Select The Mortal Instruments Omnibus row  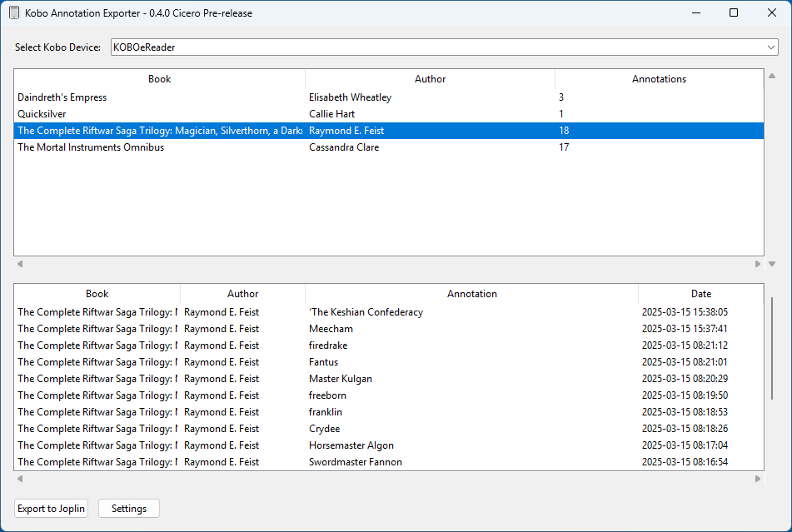[x=91, y=147]
